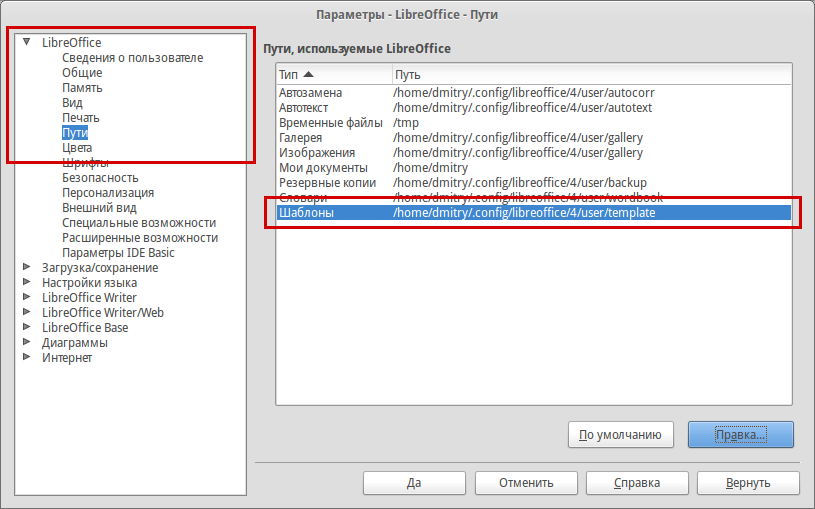Open the Безопасность settings page
The width and height of the screenshot is (815, 509).
coord(100,178)
